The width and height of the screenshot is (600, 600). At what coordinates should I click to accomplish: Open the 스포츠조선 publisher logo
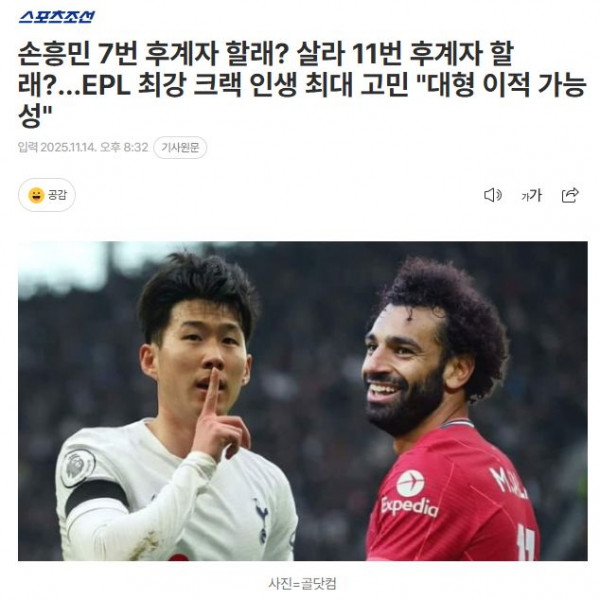(57, 16)
